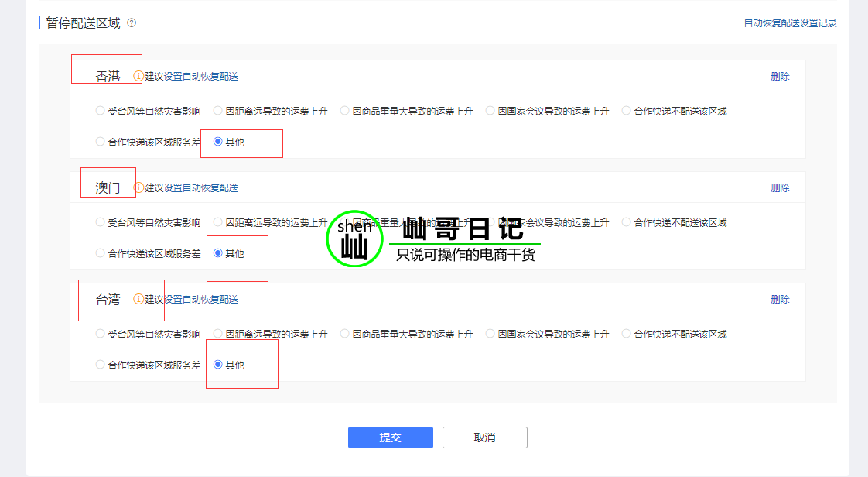This screenshot has width=868, height=477.
Task: Open the 自动恢复配送设置记录 link
Action: click(x=790, y=23)
